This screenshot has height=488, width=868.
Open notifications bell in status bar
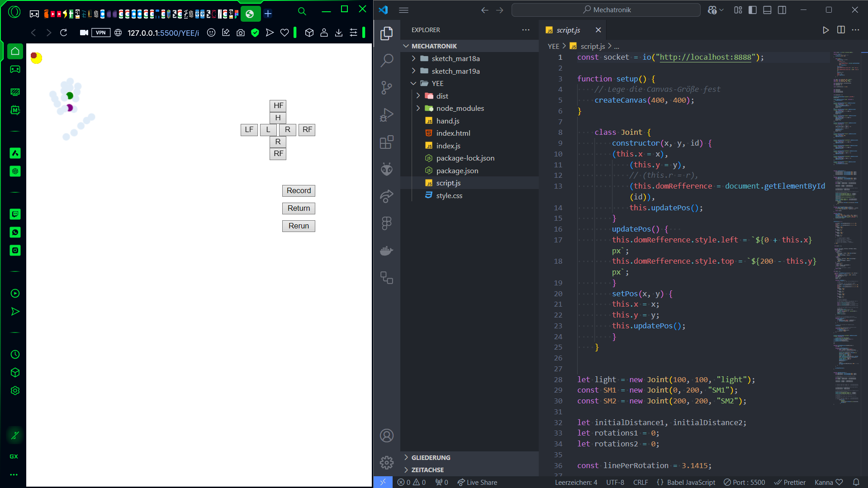[856, 482]
